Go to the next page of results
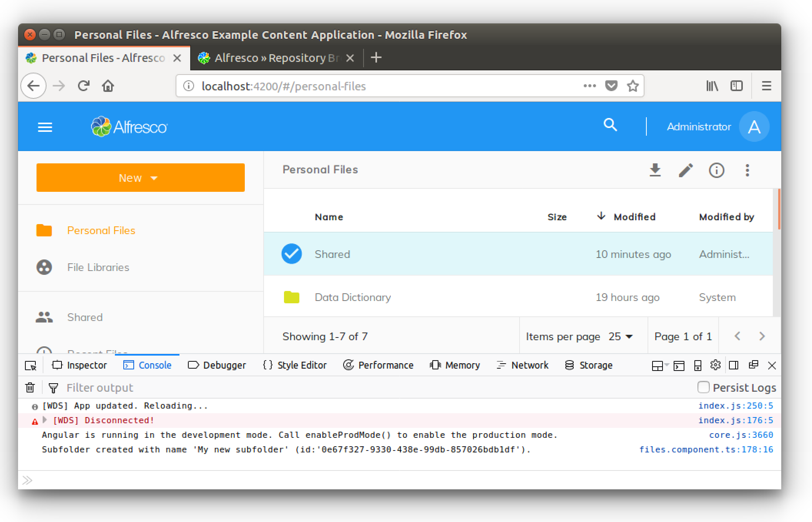Image resolution: width=812 pixels, height=522 pixels. [762, 336]
